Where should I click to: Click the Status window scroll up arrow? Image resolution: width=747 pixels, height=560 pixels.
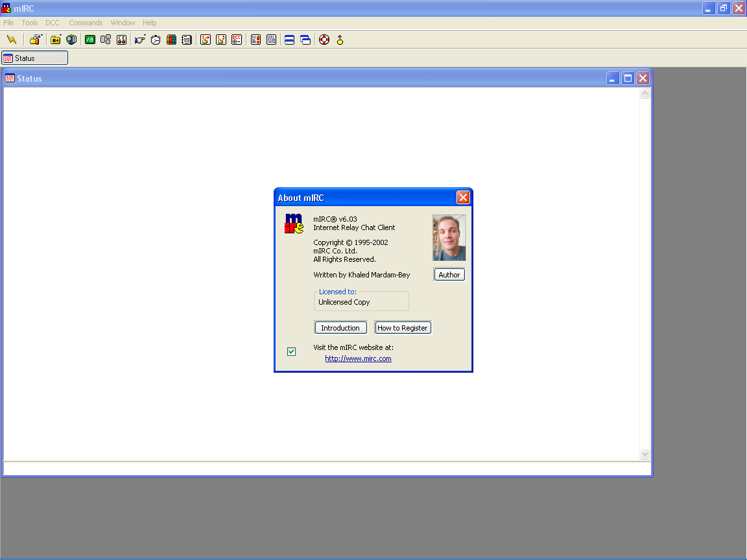[645, 93]
